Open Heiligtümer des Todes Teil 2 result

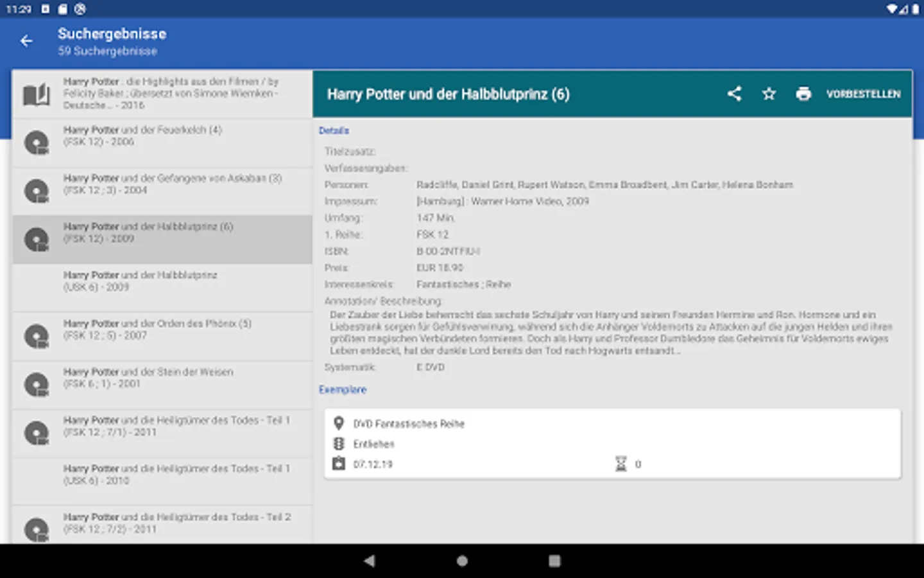pyautogui.click(x=162, y=525)
